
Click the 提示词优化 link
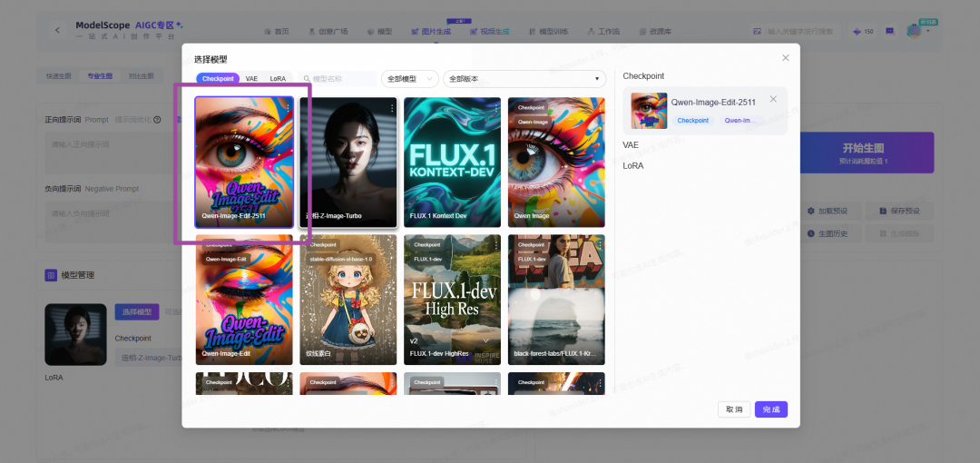132,120
